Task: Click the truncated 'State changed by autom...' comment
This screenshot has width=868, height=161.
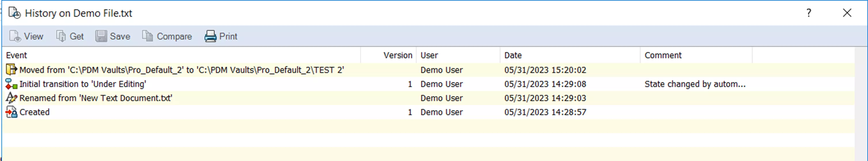Action: pyautogui.click(x=695, y=84)
